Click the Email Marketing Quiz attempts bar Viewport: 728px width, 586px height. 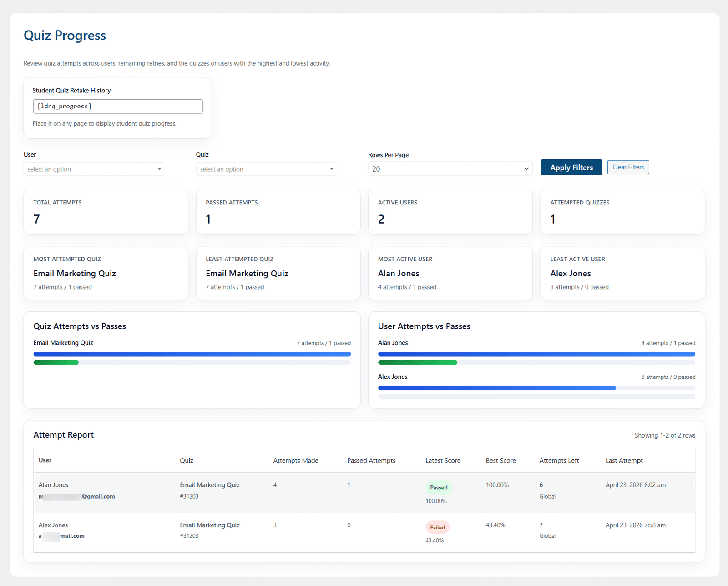tap(192, 354)
